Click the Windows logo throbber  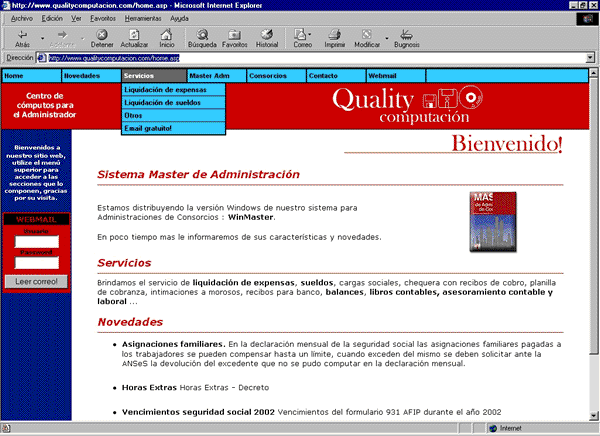587,19
